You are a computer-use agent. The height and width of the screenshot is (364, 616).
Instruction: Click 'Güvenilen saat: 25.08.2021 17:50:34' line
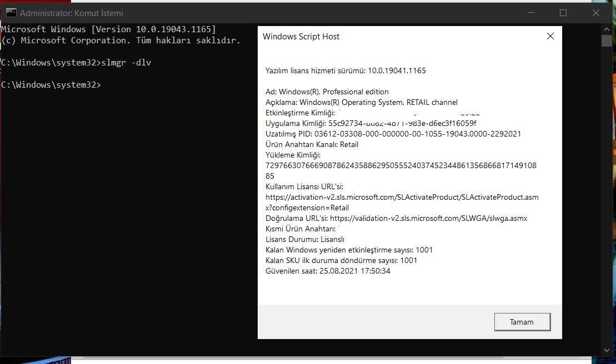point(328,271)
